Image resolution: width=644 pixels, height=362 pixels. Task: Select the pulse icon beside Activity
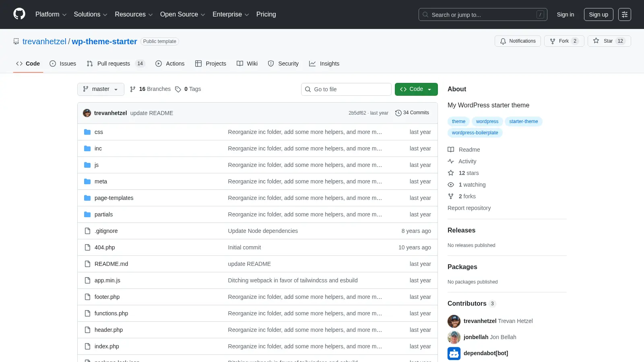pyautogui.click(x=451, y=161)
